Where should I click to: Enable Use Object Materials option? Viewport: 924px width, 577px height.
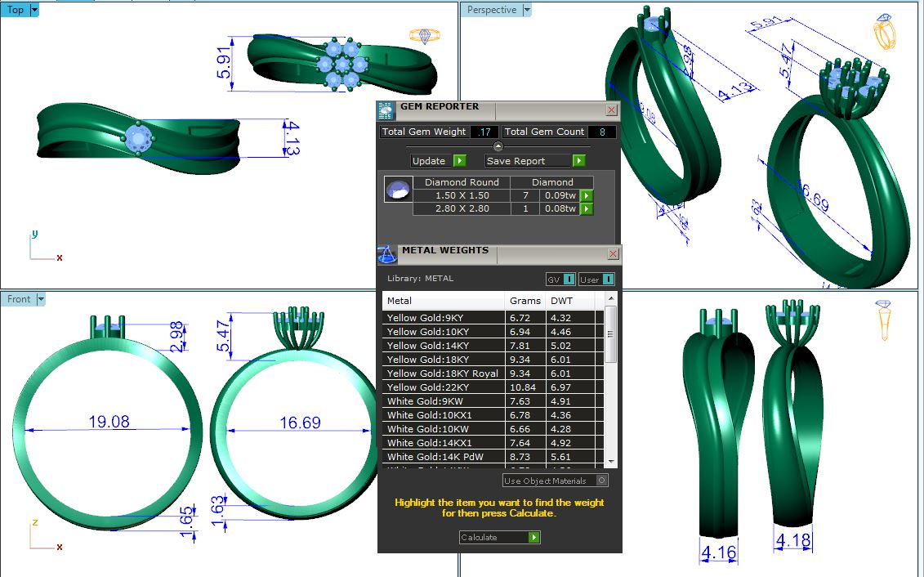602,481
